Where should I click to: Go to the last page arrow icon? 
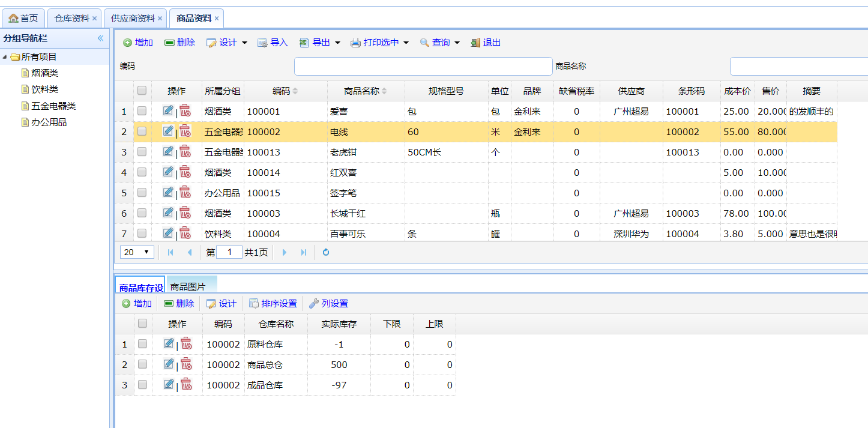click(x=304, y=252)
